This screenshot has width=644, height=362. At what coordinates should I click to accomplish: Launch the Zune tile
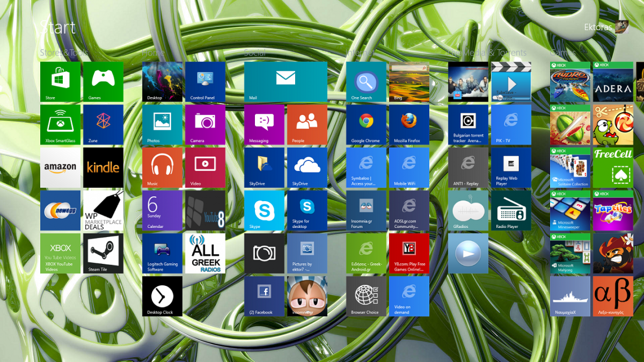(103, 124)
